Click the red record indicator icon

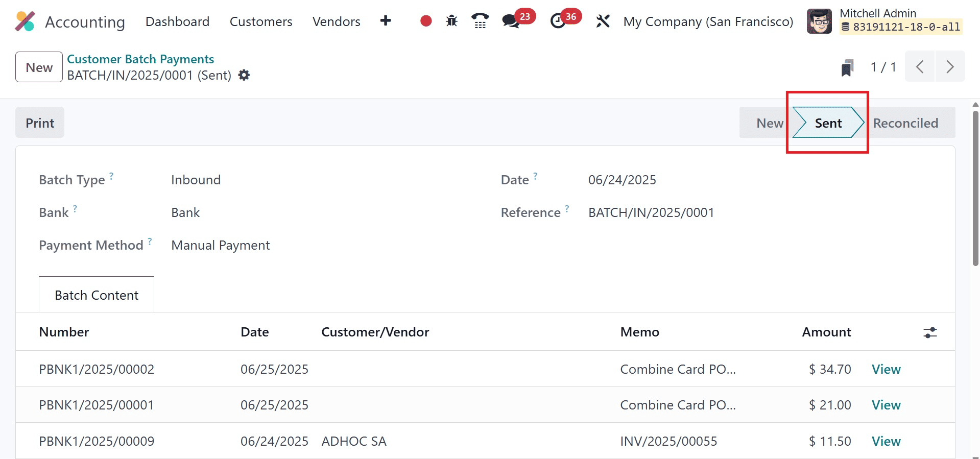click(x=426, y=21)
